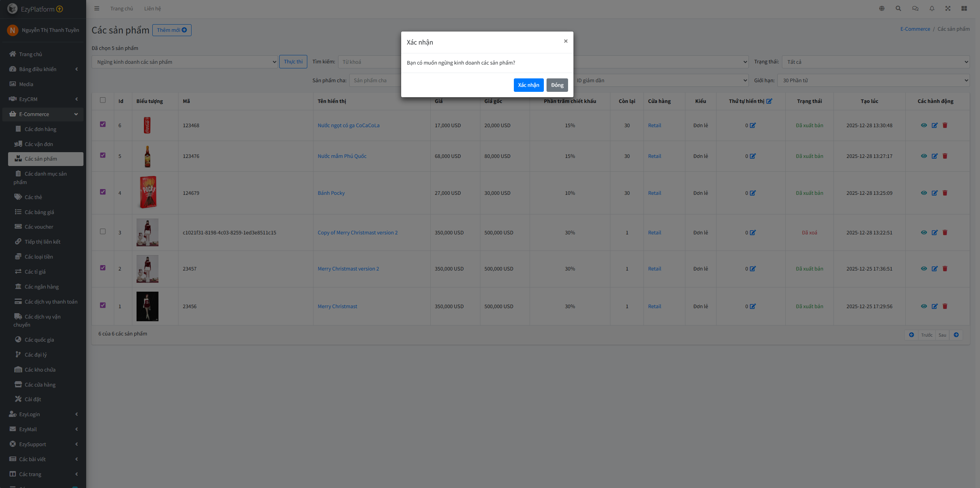This screenshot has width=980, height=488.
Task: Open the Trạng thái status dropdown
Action: coord(875,62)
